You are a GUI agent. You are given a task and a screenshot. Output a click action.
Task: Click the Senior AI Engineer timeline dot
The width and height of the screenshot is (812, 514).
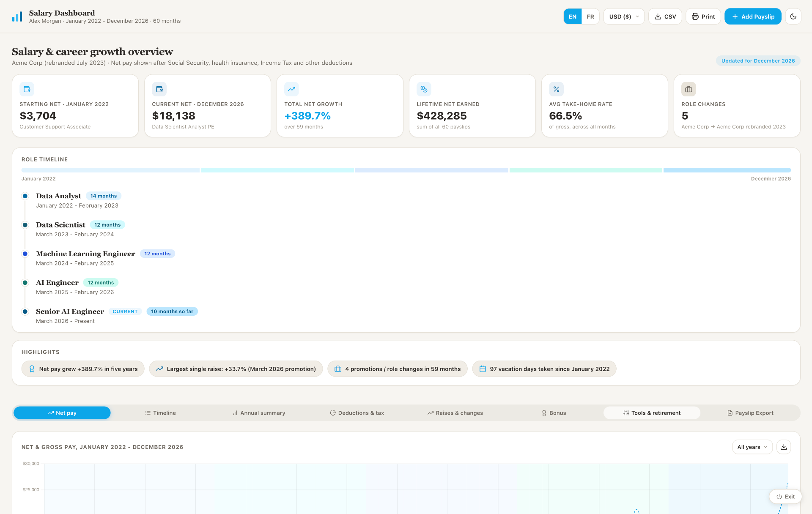pyautogui.click(x=25, y=312)
